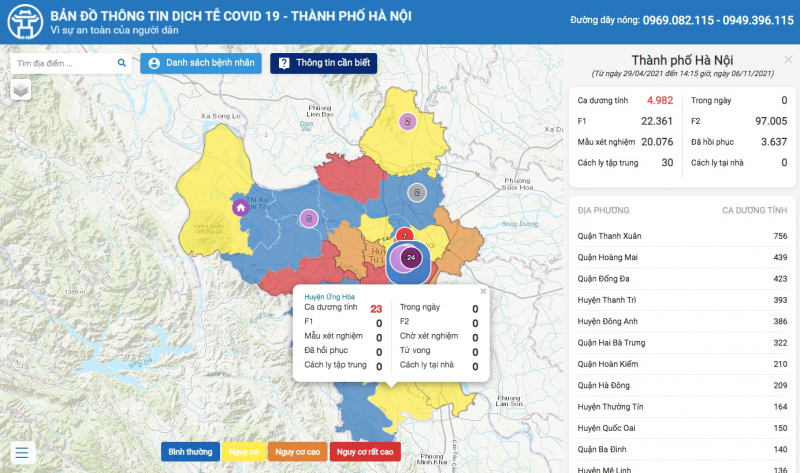Click the purple home marker on map
This screenshot has height=473, width=800.
tap(240, 208)
